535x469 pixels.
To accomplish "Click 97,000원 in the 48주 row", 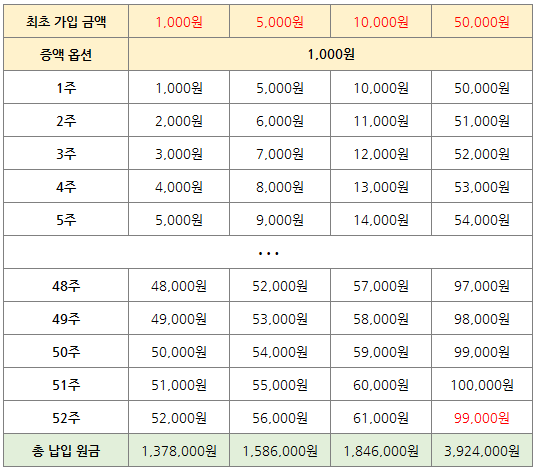I will coord(482,285).
